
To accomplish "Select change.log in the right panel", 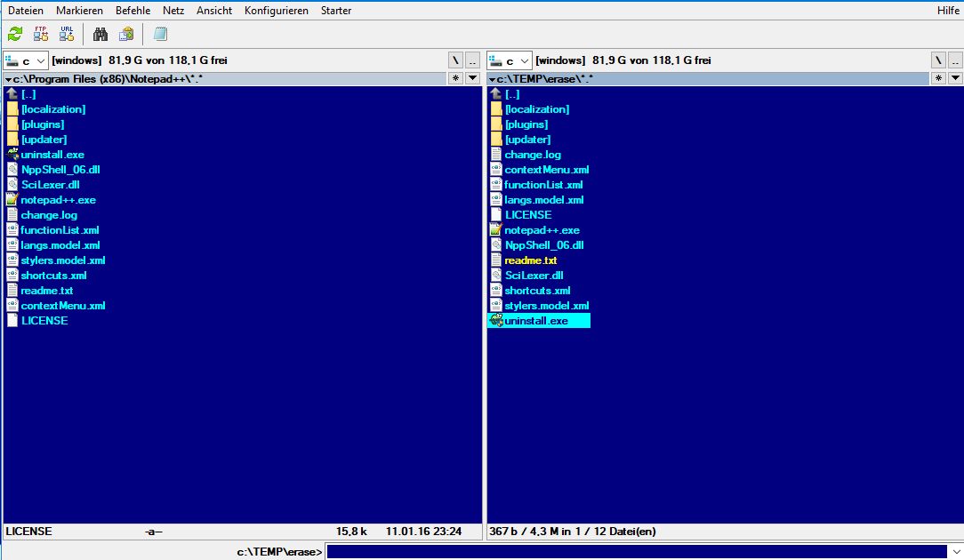I will [x=533, y=155].
